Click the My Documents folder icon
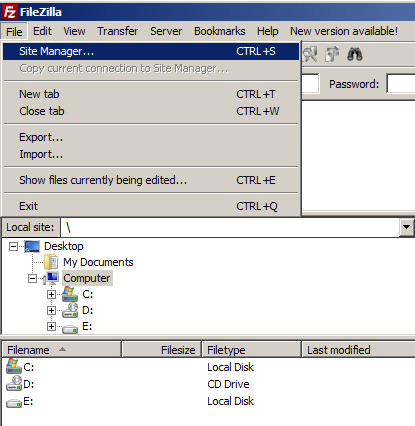The height and width of the screenshot is (426, 415). pos(51,262)
